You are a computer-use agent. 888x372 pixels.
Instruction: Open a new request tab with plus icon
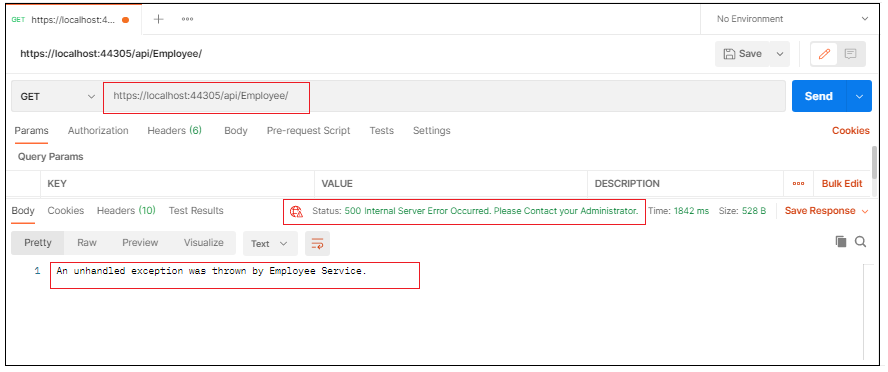pos(159,19)
